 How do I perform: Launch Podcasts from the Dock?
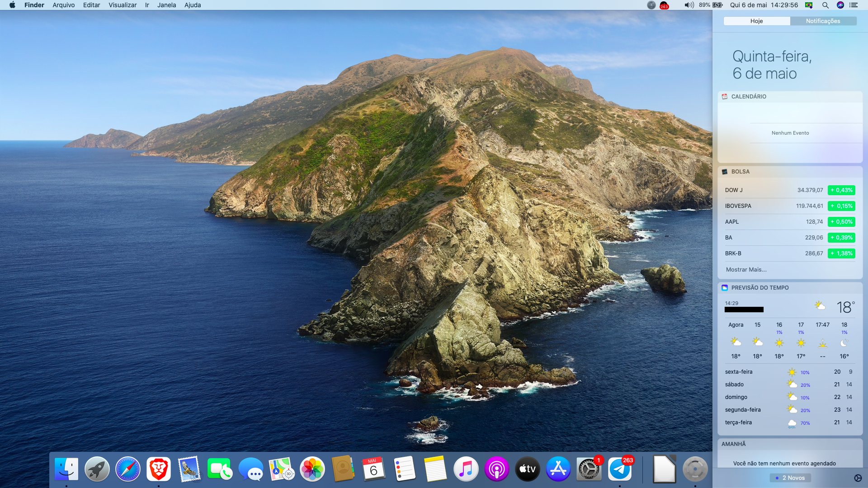click(496, 469)
